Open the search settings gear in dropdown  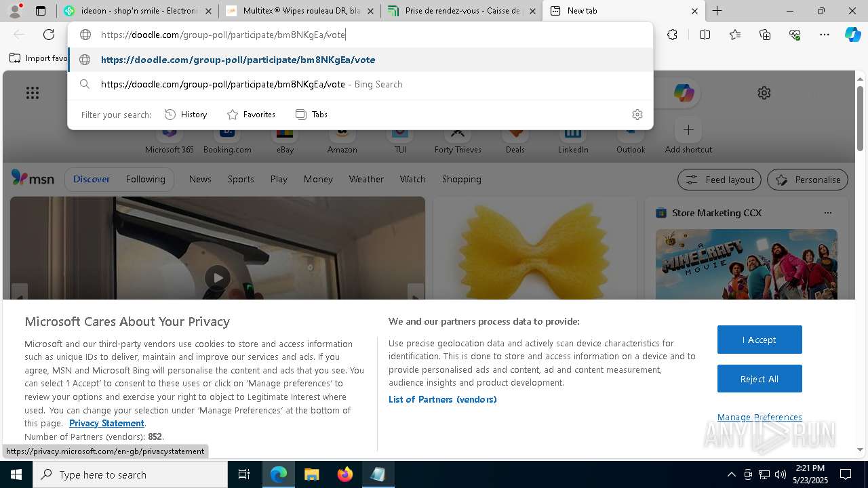tap(637, 115)
